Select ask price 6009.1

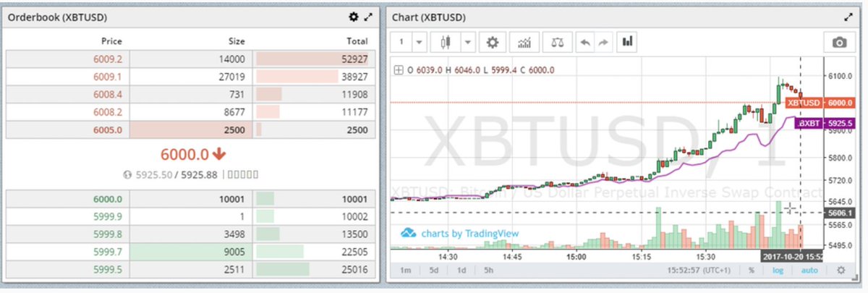coord(107,77)
